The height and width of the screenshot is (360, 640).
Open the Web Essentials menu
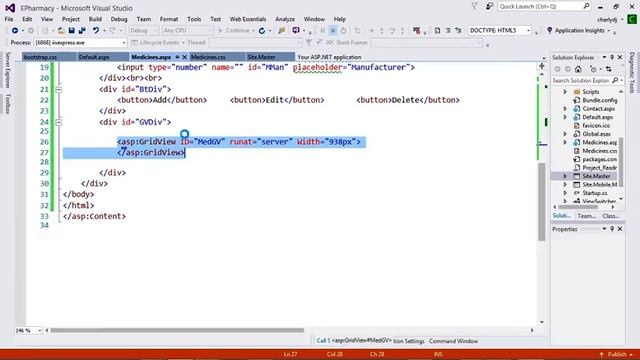(x=248, y=19)
